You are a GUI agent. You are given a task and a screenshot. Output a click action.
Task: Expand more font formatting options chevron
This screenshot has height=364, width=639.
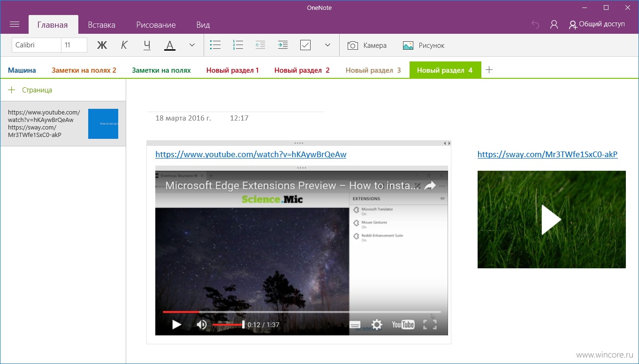point(192,45)
